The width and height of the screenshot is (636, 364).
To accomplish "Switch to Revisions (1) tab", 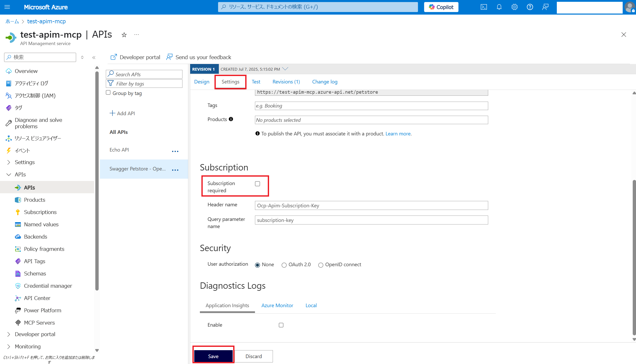I will click(286, 82).
